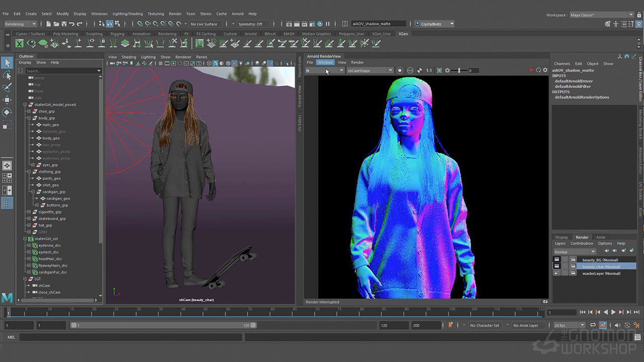Toggle renderable state of beauty_BG layer
Image resolution: width=644 pixels, height=362 pixels.
pyautogui.click(x=556, y=260)
